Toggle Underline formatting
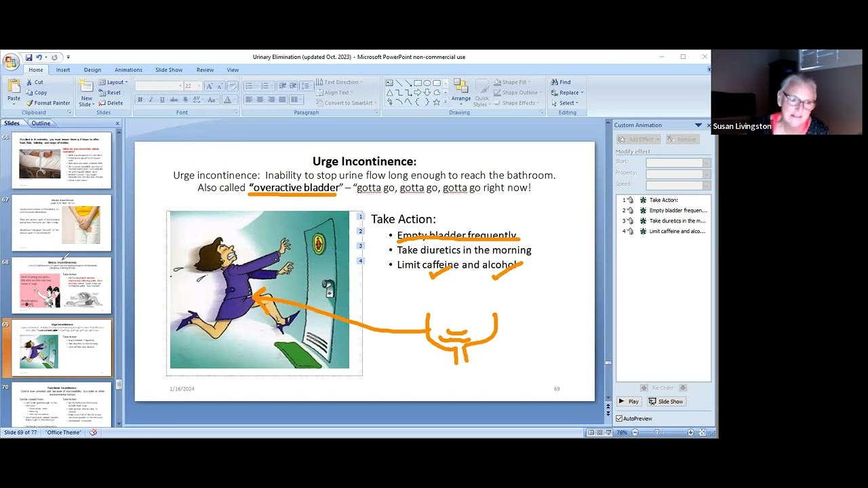The image size is (868, 488). [x=161, y=100]
